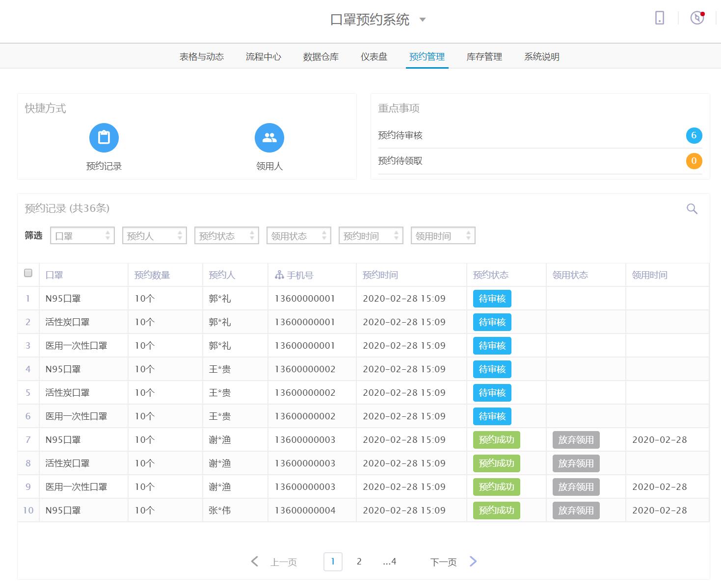This screenshot has width=721, height=588.
Task: Click 领用时间 2020-02-28 in row 7
Action: pos(660,440)
